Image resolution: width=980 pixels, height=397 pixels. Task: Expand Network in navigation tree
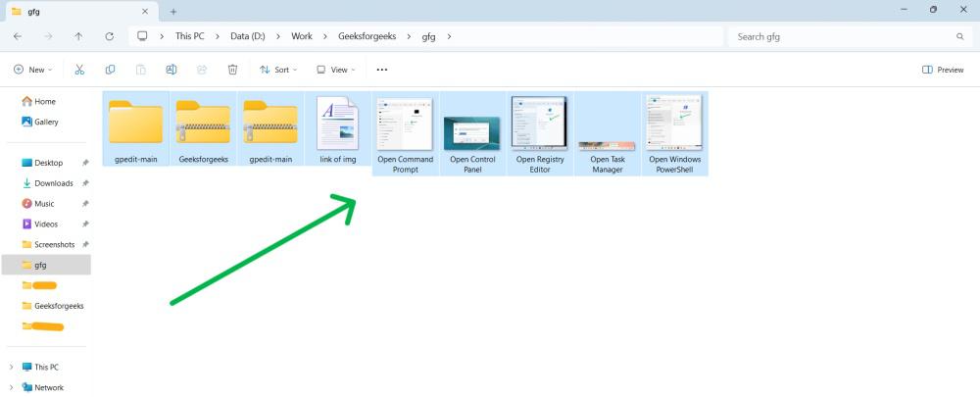point(11,387)
